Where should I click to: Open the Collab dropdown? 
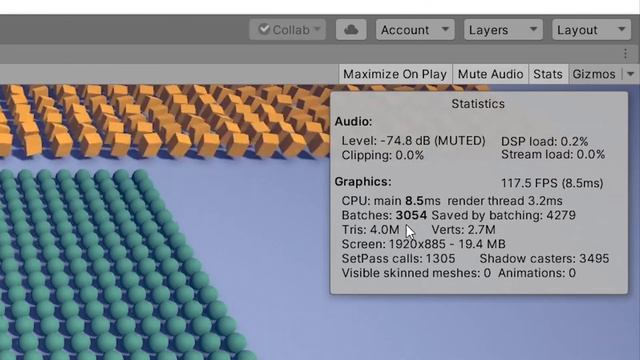click(x=287, y=30)
